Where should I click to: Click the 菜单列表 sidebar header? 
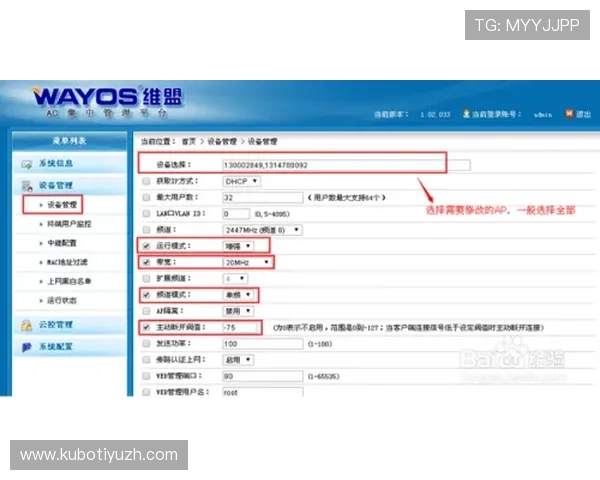(x=69, y=141)
